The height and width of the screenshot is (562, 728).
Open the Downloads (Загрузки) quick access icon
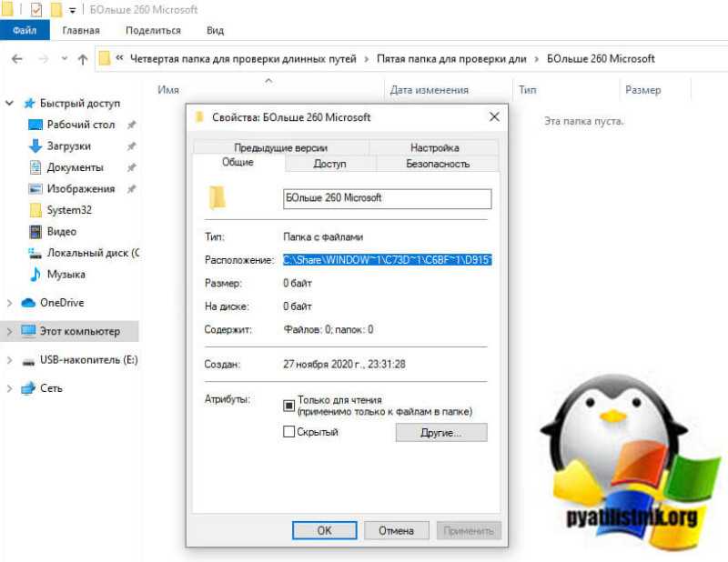pos(35,146)
